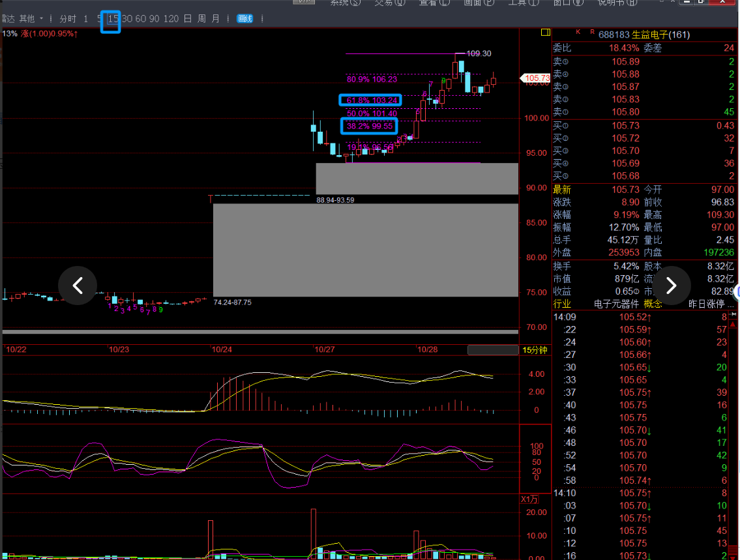Select the 120-minute period

pos(171,19)
